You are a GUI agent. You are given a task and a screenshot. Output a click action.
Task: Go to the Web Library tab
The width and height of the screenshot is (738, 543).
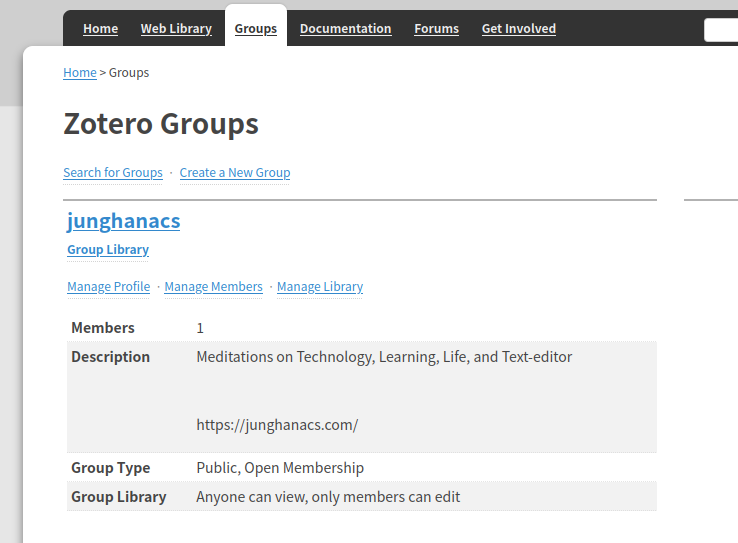[176, 29]
